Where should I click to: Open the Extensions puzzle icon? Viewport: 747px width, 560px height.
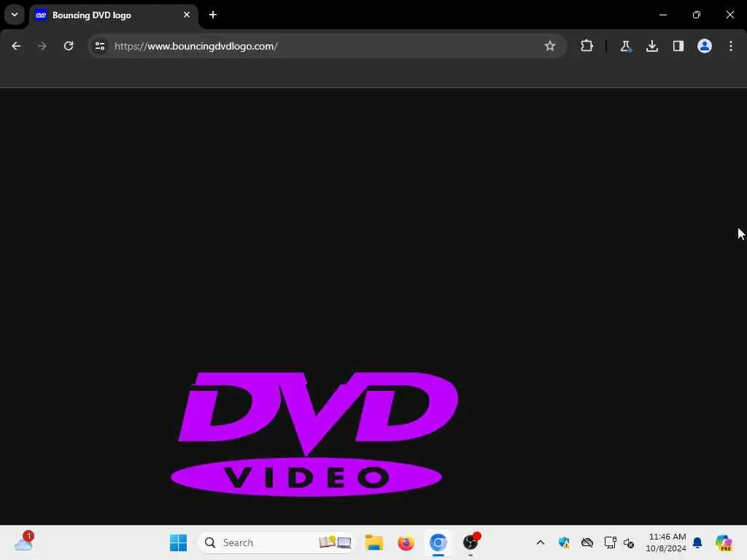(587, 46)
